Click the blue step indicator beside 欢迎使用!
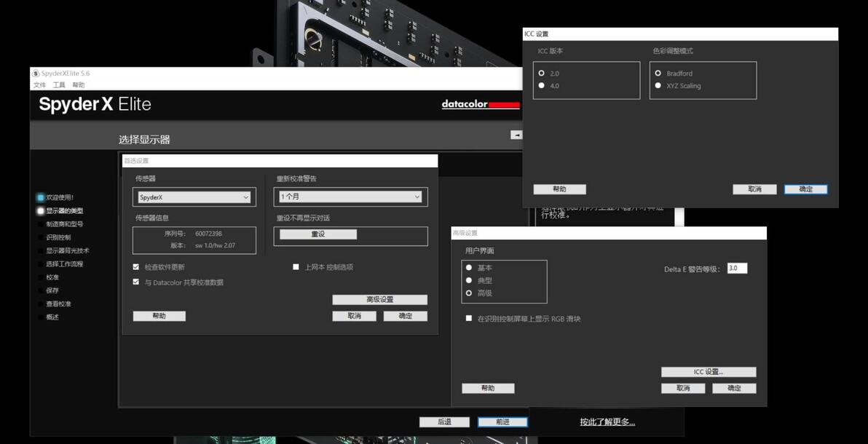This screenshot has height=444, width=868. [x=40, y=198]
